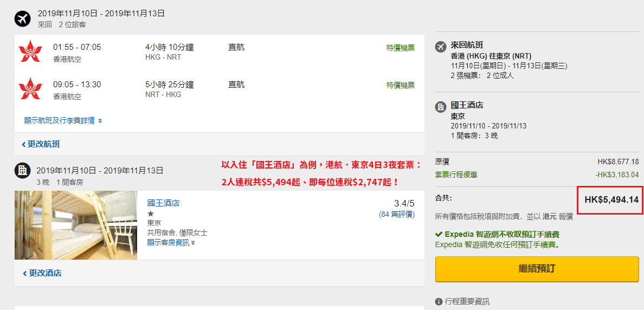The width and height of the screenshot is (644, 310).
Task: Expand 顯示客房資訊 room information
Action: 171,243
